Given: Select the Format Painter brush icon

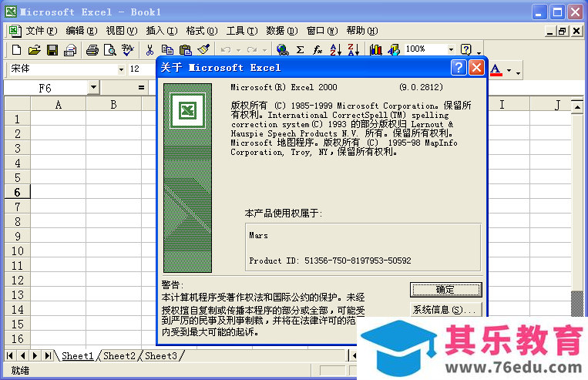Looking at the screenshot, I should pos(203,49).
